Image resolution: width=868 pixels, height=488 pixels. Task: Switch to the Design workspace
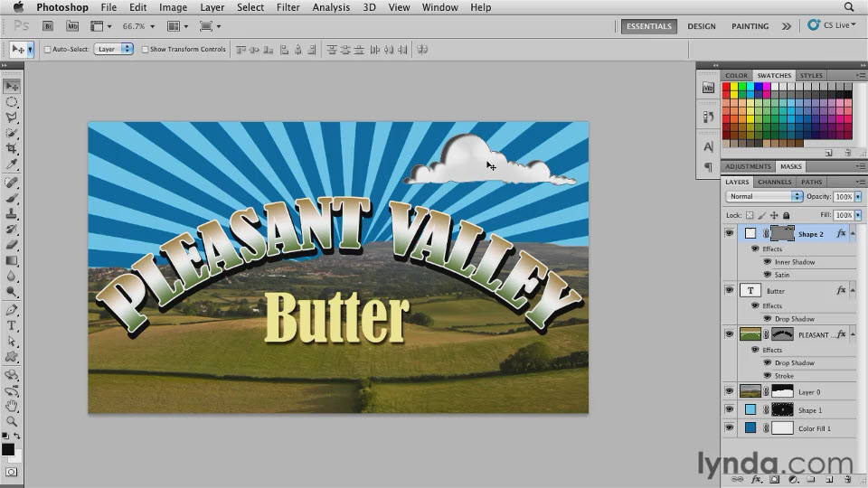tap(701, 26)
